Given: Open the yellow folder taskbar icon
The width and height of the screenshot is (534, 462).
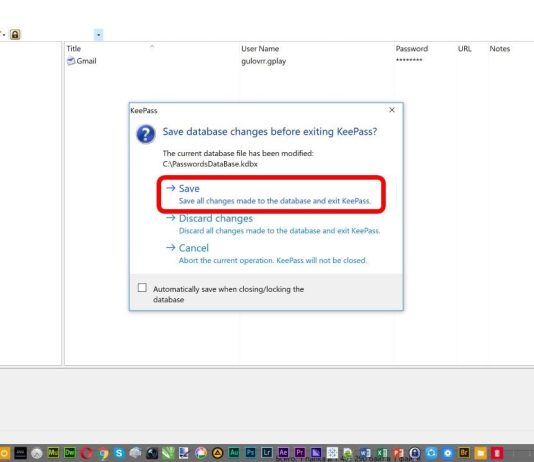Looking at the screenshot, I should click(x=481, y=453).
